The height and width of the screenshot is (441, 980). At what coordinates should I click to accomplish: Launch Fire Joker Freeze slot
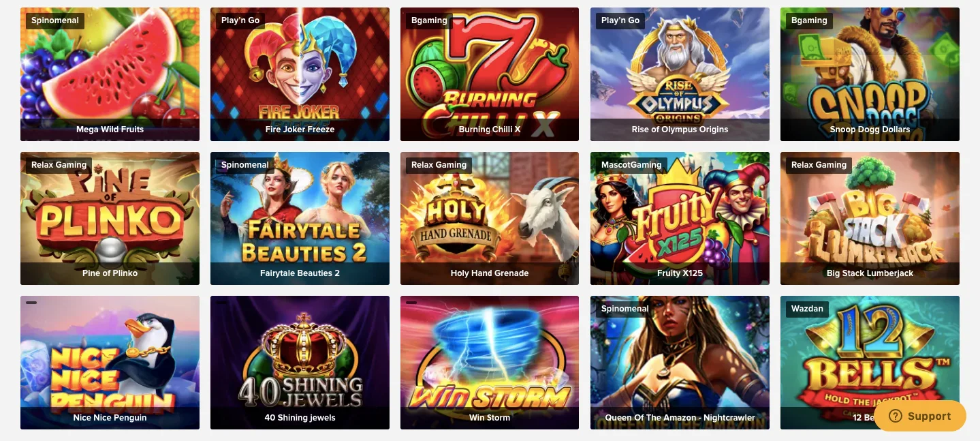[300, 74]
